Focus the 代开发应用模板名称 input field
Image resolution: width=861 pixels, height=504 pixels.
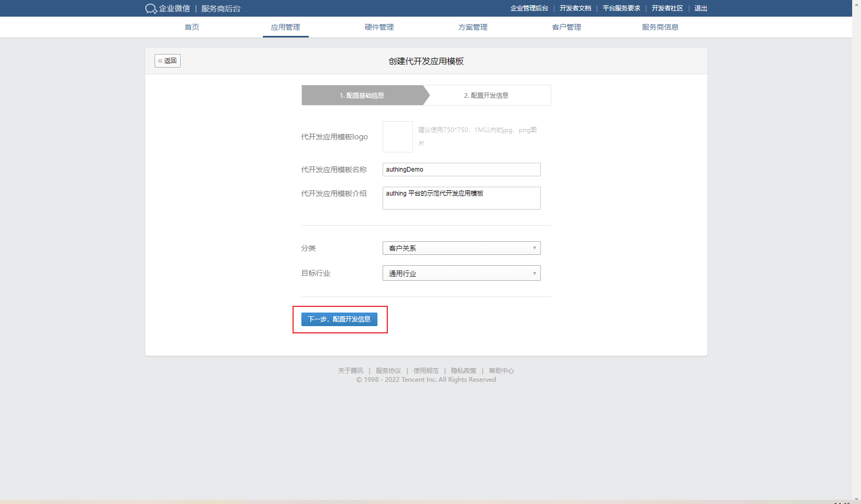point(461,170)
